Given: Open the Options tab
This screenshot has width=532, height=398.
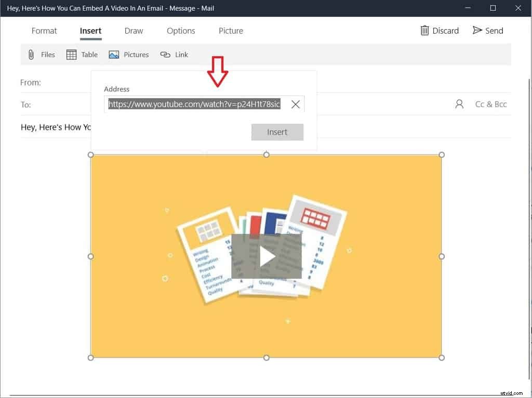Looking at the screenshot, I should click(180, 31).
